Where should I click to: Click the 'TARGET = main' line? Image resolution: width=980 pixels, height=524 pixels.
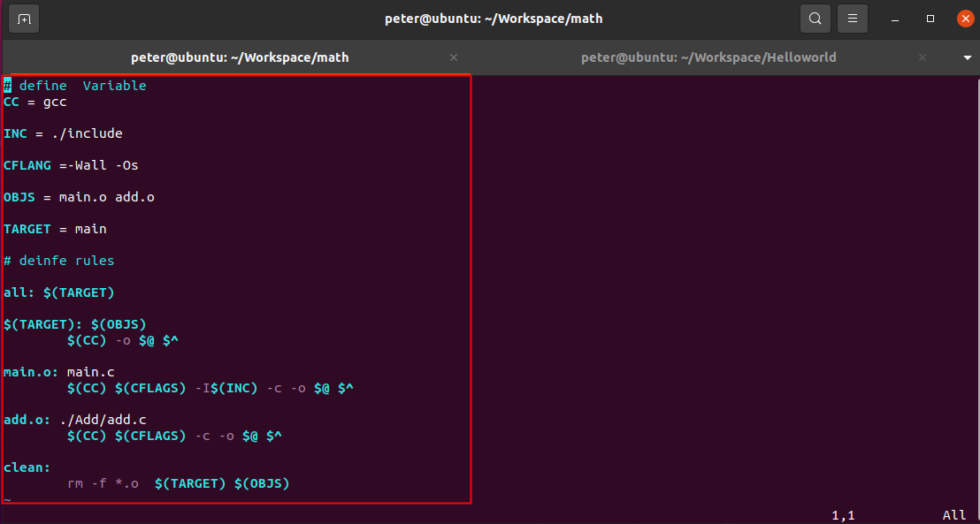pos(55,229)
